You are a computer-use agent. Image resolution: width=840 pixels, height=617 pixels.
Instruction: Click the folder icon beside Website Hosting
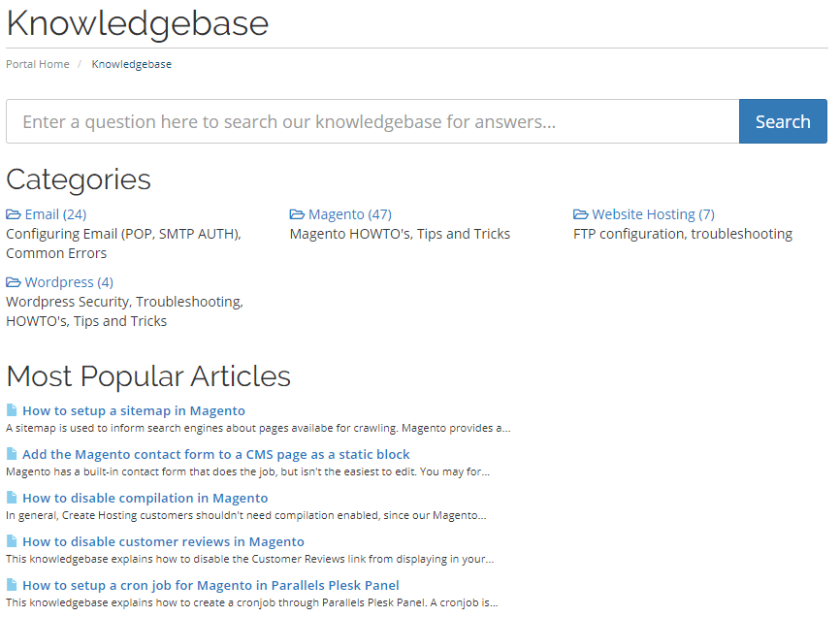(581, 214)
